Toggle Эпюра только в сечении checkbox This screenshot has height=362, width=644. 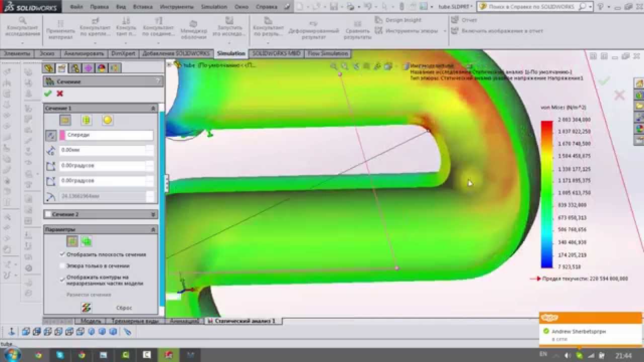click(x=62, y=265)
